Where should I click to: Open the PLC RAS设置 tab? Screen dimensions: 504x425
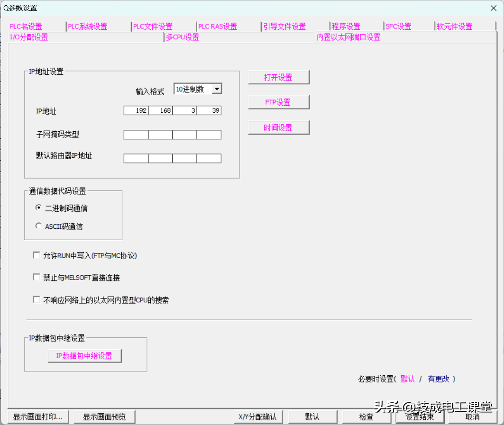pyautogui.click(x=218, y=27)
